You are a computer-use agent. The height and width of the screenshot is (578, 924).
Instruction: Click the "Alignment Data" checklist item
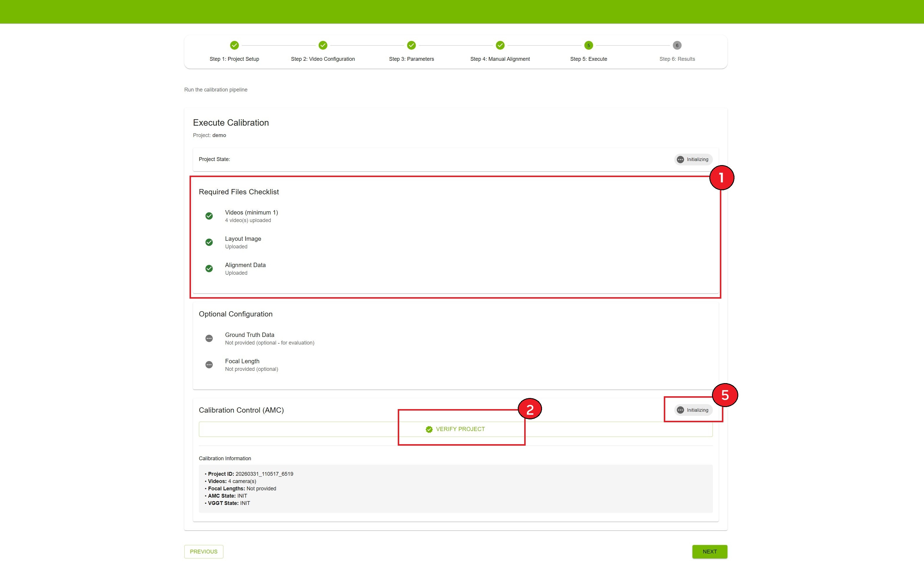pos(245,265)
